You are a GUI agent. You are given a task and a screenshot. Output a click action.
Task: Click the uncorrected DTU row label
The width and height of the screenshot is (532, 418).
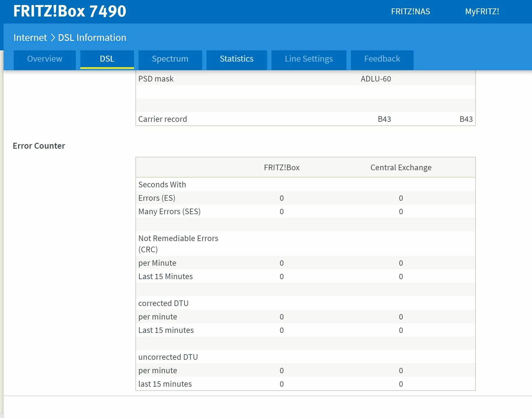pos(168,357)
